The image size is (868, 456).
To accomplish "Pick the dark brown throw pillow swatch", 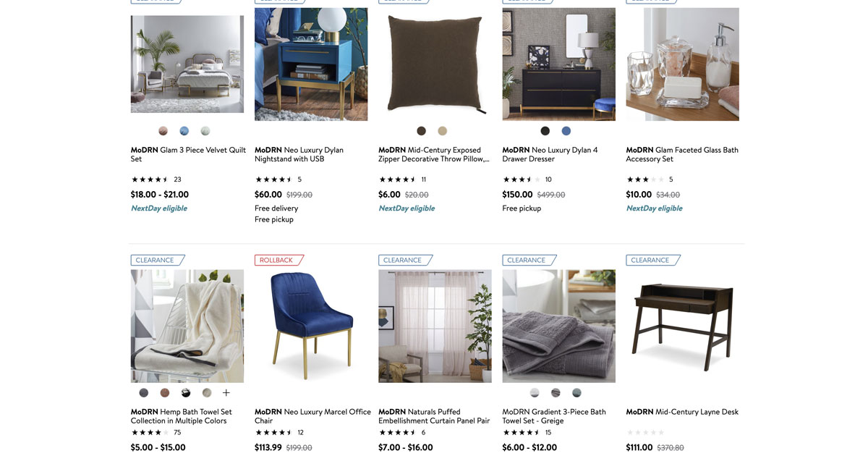I will [422, 131].
